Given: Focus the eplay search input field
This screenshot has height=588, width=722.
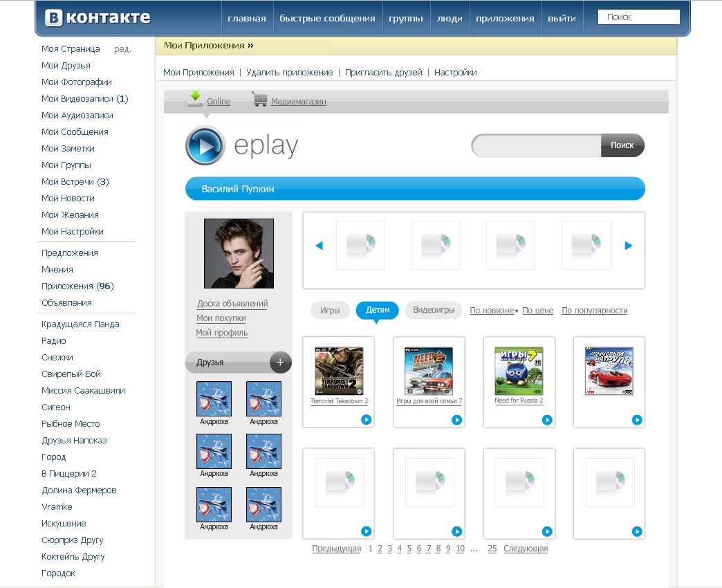Looking at the screenshot, I should (537, 145).
